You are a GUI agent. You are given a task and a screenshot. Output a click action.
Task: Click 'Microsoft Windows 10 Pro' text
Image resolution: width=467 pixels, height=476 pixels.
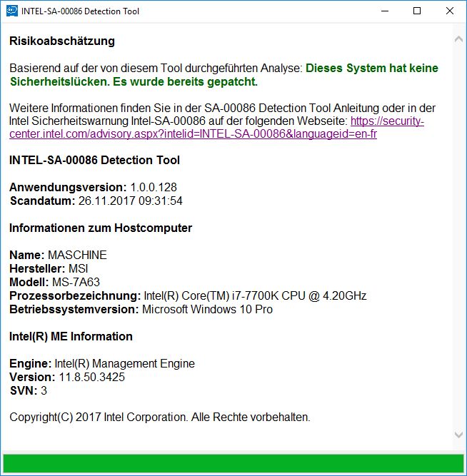point(208,309)
